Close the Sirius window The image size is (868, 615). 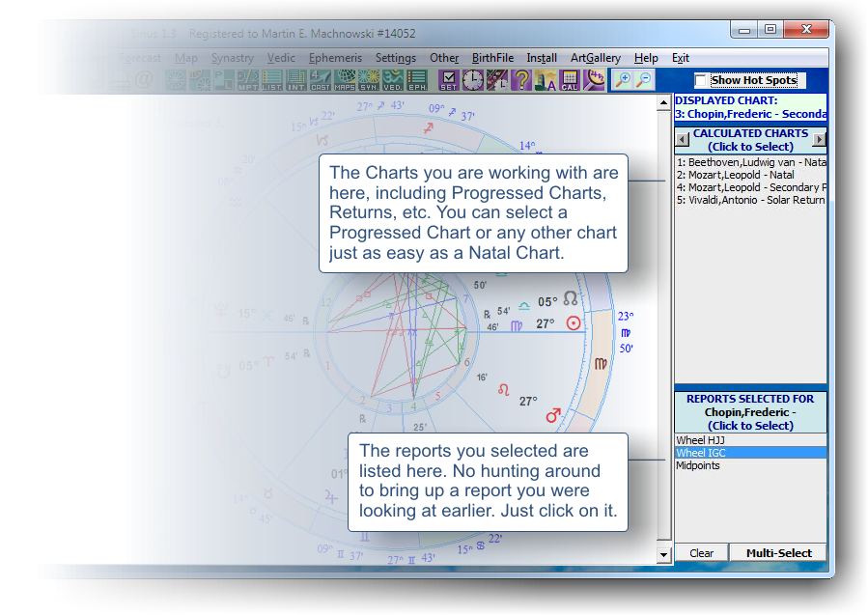(x=806, y=30)
